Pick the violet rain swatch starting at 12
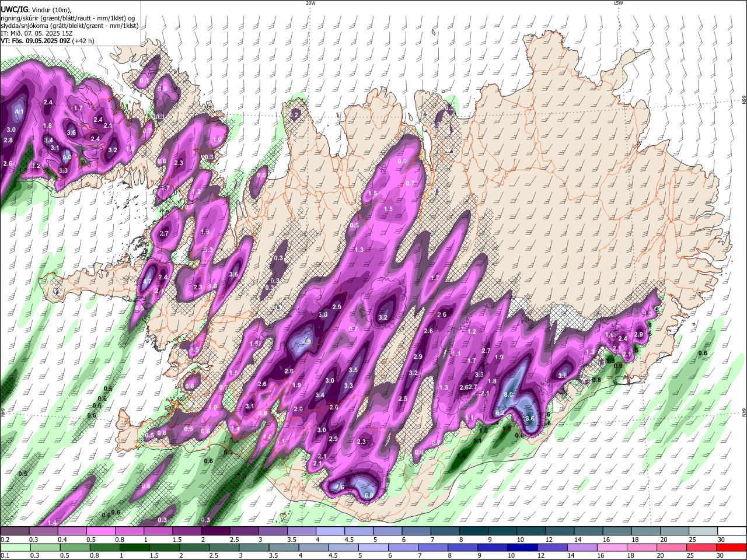The height and width of the screenshot is (560, 747). point(552,548)
